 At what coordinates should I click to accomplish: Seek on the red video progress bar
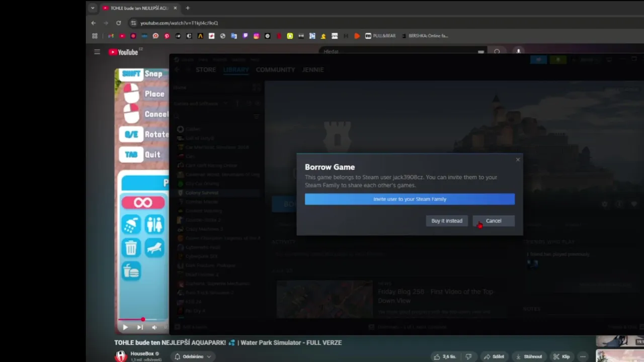(x=143, y=319)
